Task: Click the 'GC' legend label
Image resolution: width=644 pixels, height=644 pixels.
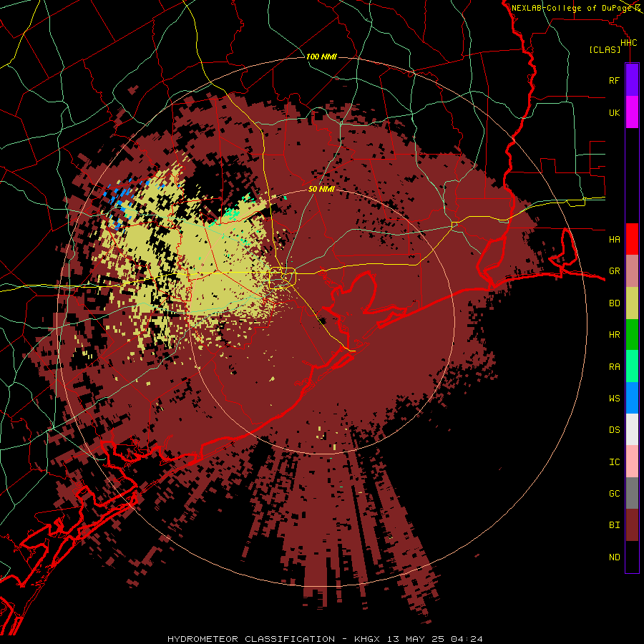Action: tap(614, 493)
